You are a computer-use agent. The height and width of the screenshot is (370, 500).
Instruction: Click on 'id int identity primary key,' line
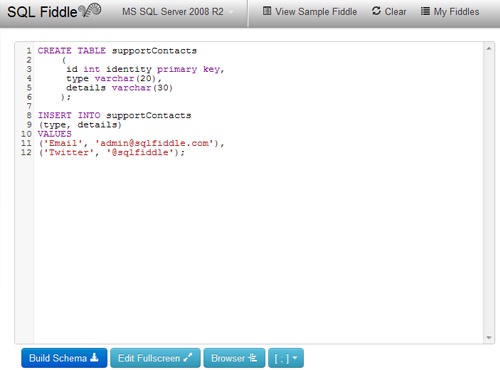[x=145, y=69]
